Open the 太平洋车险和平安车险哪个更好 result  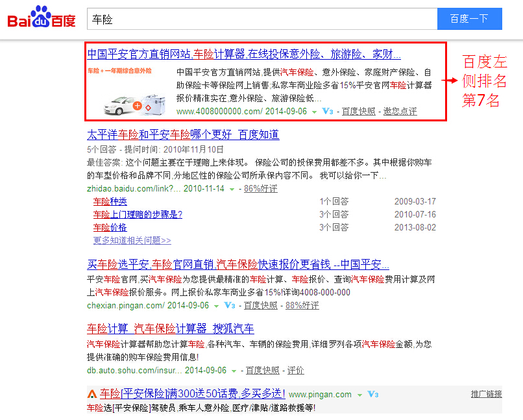[183, 135]
